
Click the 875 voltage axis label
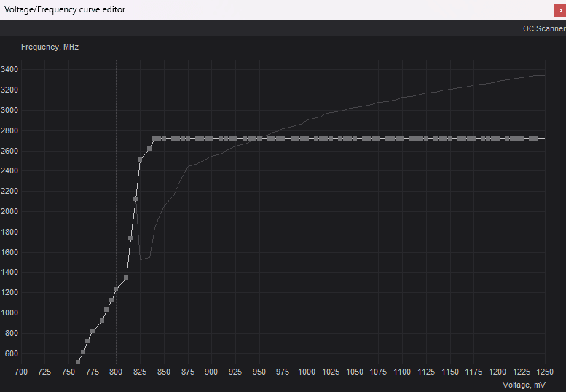coord(188,372)
